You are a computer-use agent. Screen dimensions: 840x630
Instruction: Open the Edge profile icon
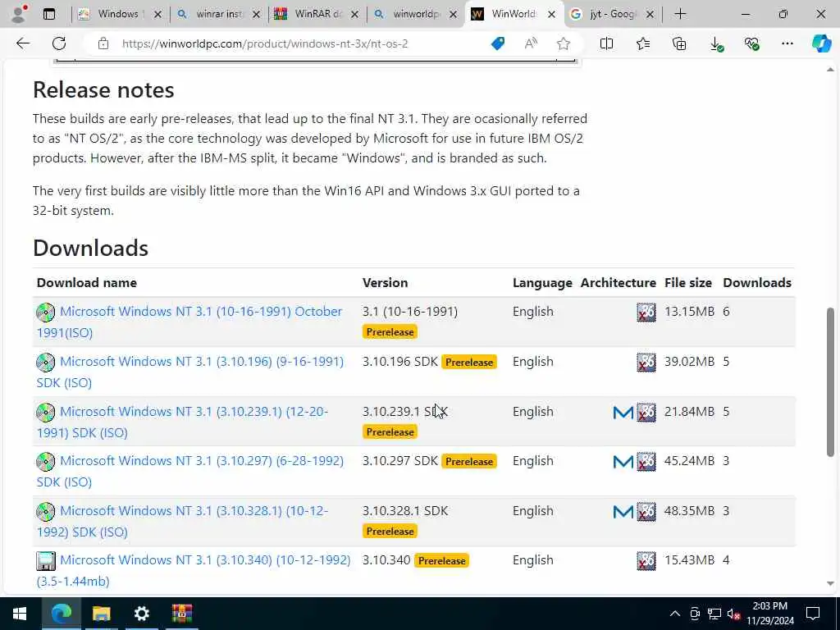(19, 14)
